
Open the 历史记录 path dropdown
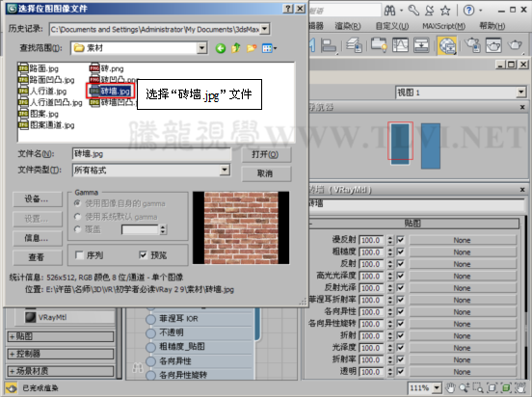265,29
